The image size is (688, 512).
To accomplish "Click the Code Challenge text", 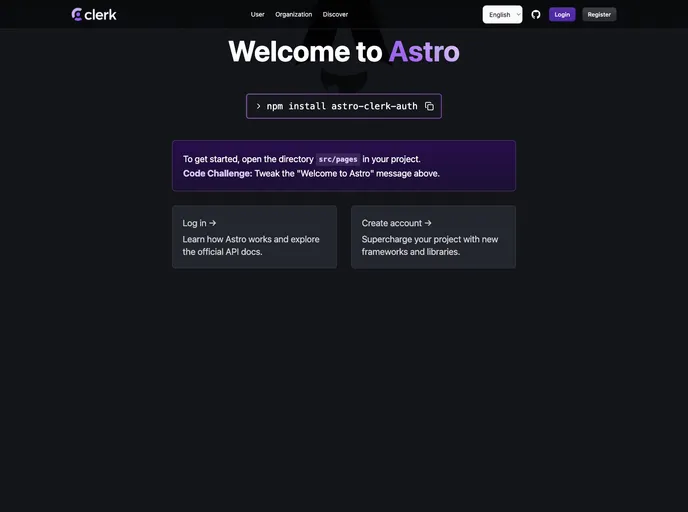I will coord(218,173).
